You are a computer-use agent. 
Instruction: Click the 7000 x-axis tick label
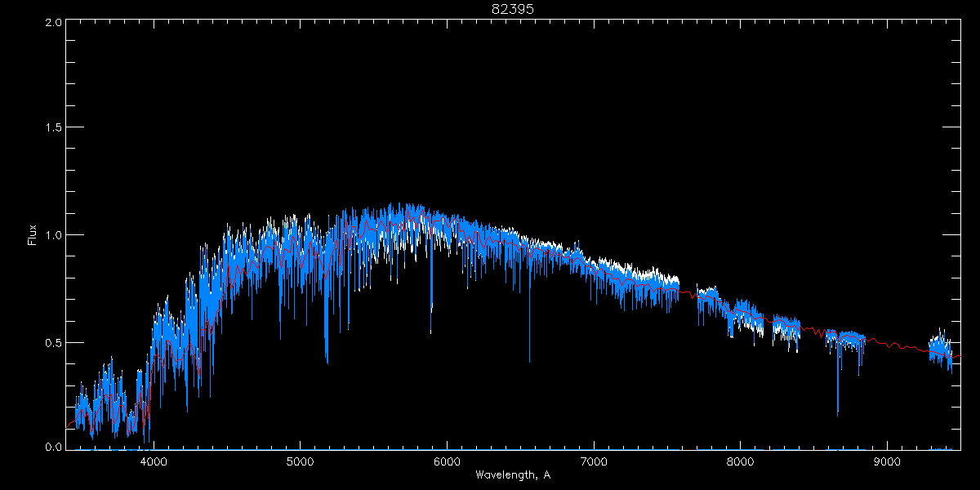click(594, 461)
